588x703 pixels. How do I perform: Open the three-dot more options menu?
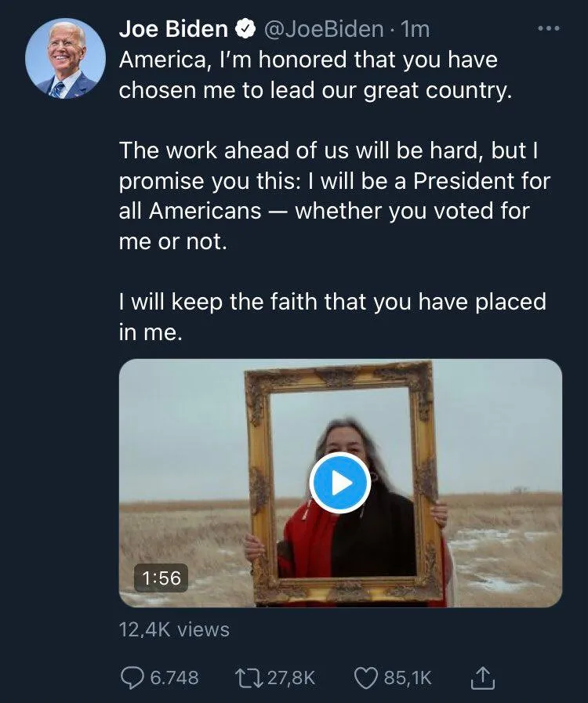point(548,29)
